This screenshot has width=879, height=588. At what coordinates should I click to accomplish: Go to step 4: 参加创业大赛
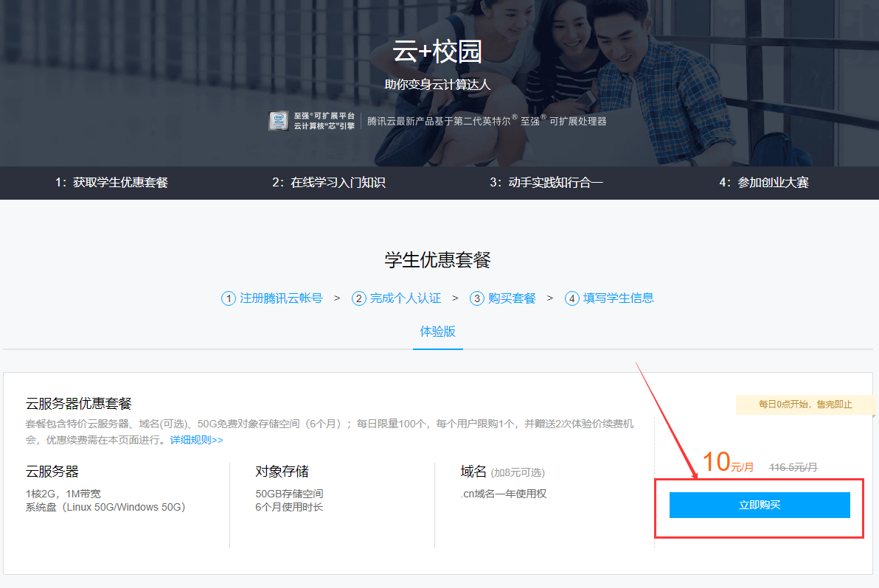[x=764, y=183]
